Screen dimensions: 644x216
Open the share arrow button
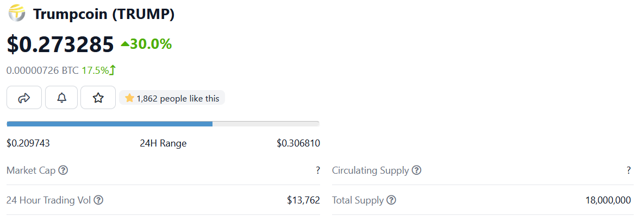(24, 98)
